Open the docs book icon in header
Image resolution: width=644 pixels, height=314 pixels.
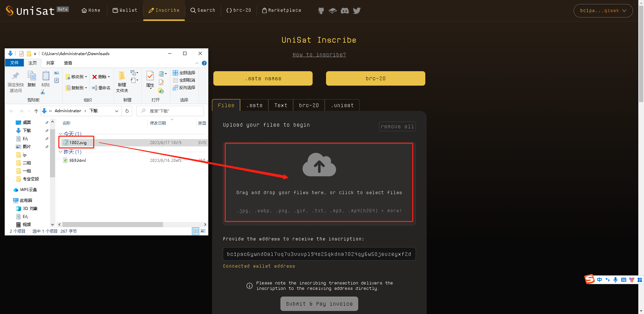(x=332, y=11)
